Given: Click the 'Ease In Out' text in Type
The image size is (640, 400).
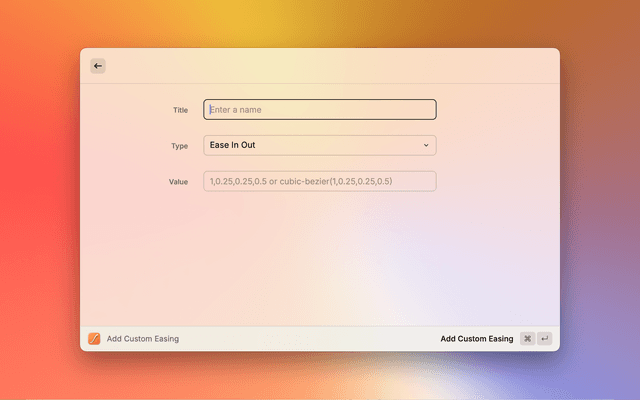Looking at the screenshot, I should 232,146.
